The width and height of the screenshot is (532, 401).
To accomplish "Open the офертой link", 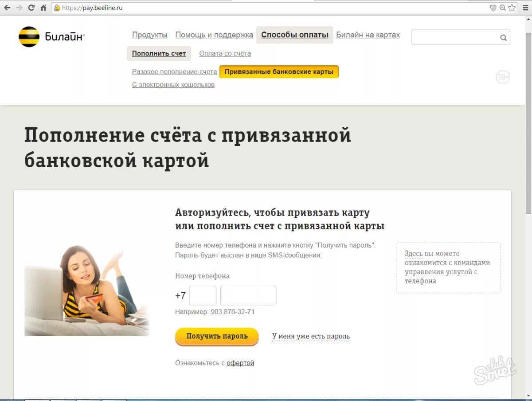I will pyautogui.click(x=240, y=363).
